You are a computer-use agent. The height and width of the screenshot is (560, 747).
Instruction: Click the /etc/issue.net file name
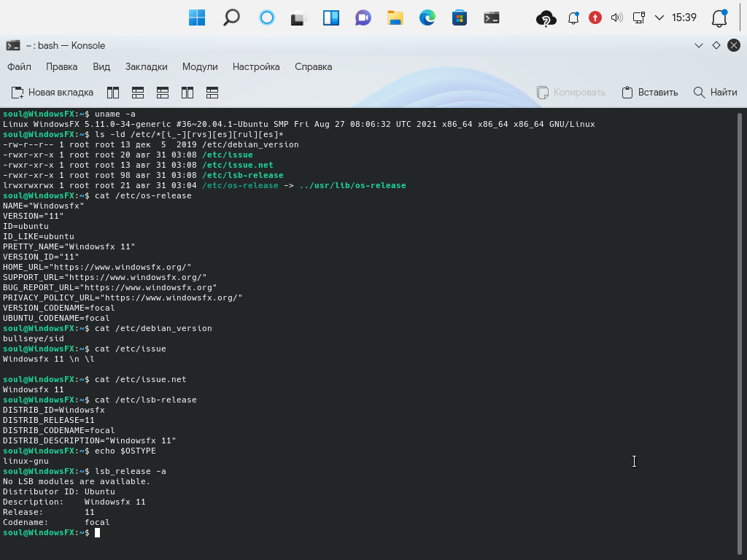(x=238, y=165)
